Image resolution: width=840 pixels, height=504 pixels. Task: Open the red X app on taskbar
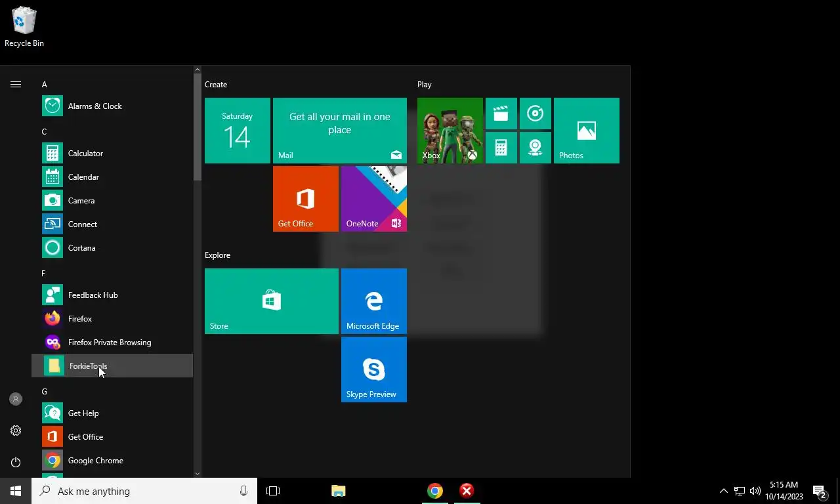[x=467, y=491]
